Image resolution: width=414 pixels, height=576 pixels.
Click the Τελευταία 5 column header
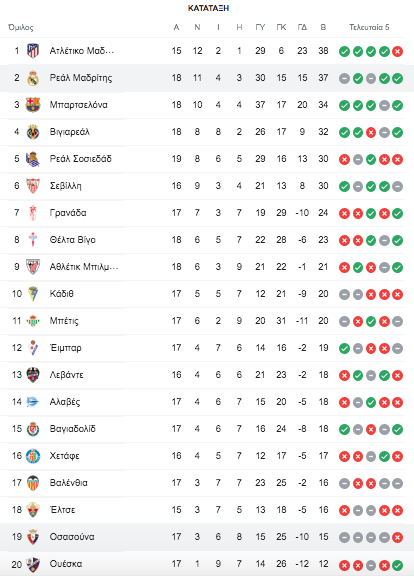pyautogui.click(x=369, y=27)
